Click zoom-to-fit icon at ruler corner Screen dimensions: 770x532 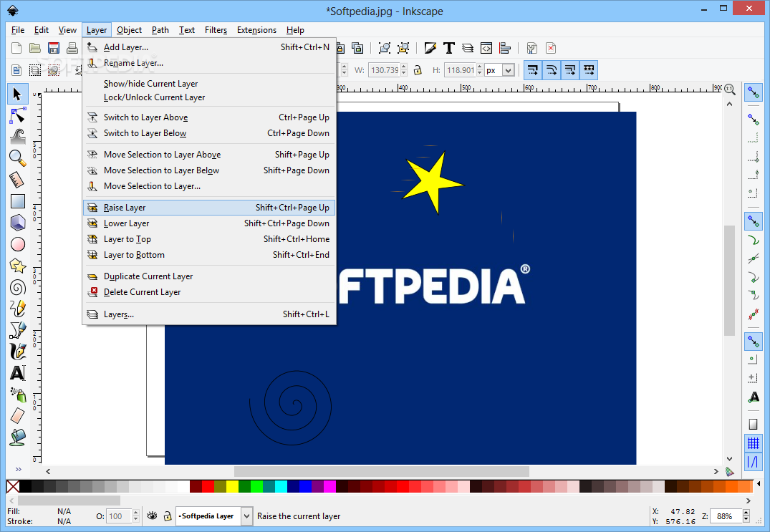tap(730, 90)
